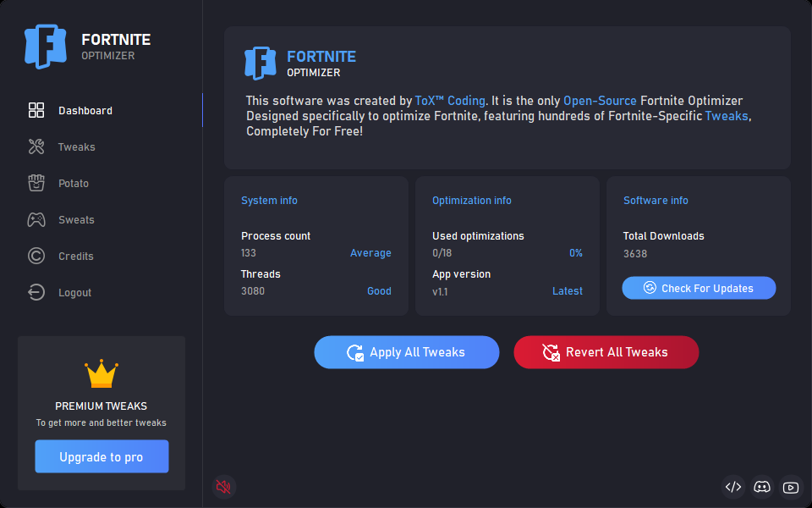
Task: Click the Upgrade to pro button
Action: (x=101, y=456)
